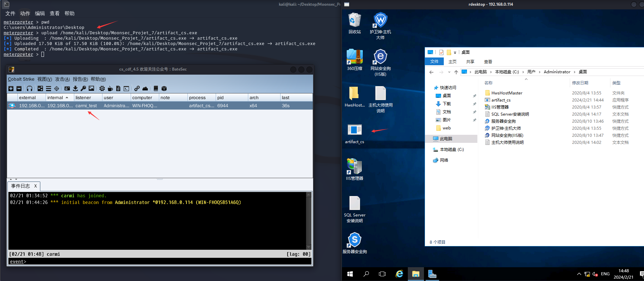Click the event log vertical scrollbar
Image resolution: width=644 pixels, height=281 pixels.
[x=309, y=221]
